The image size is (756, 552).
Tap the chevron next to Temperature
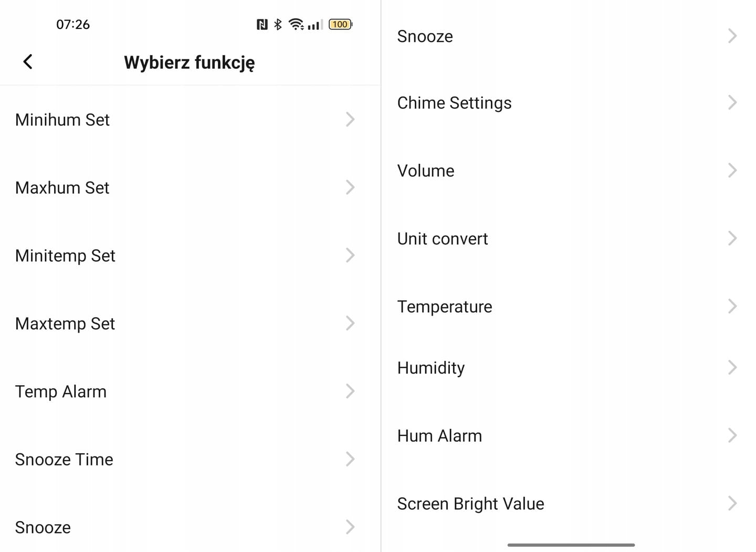[732, 306]
